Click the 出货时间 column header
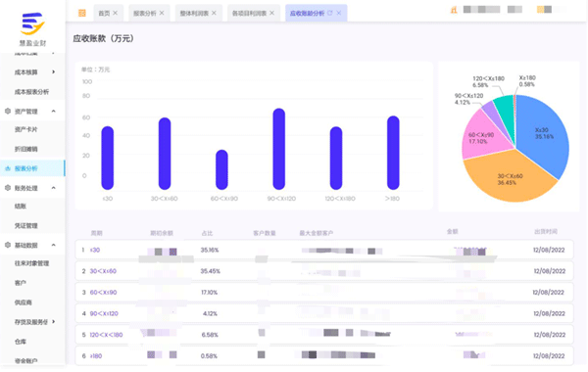588x372 pixels. 546,231
